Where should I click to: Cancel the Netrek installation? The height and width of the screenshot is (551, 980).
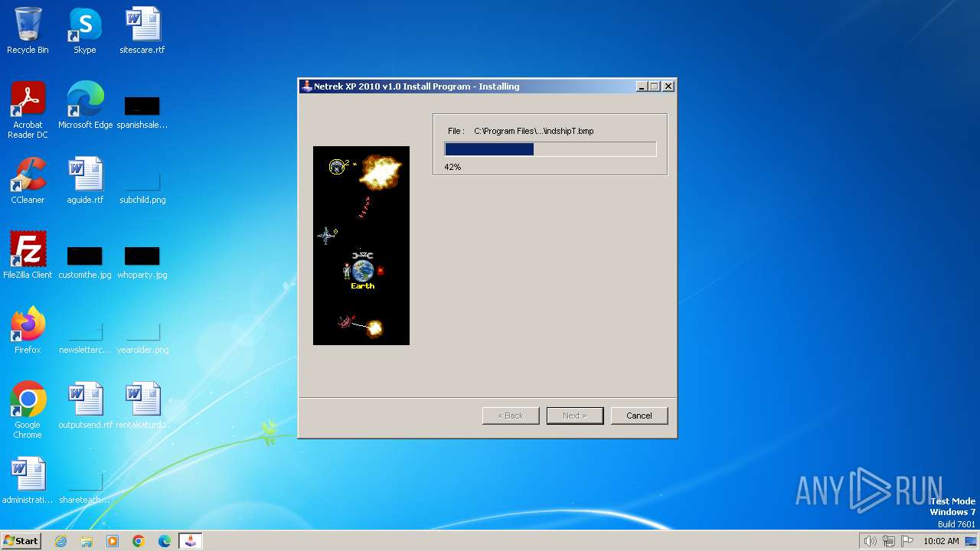pyautogui.click(x=639, y=416)
